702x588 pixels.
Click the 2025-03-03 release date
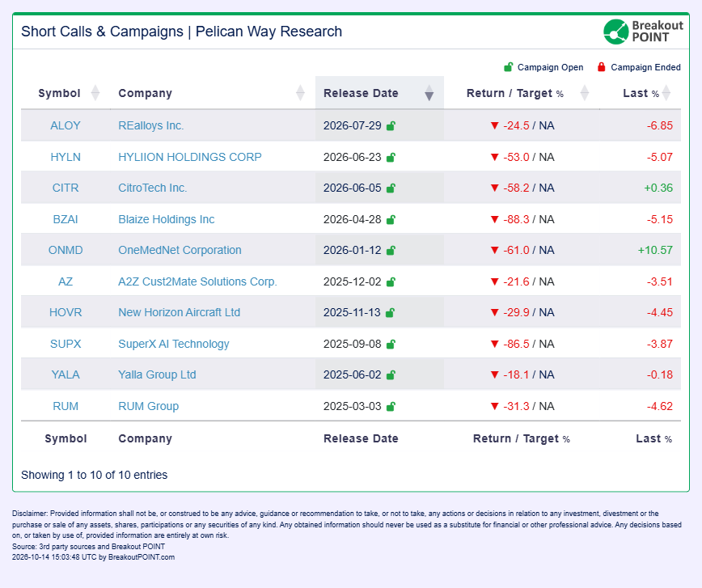point(353,406)
